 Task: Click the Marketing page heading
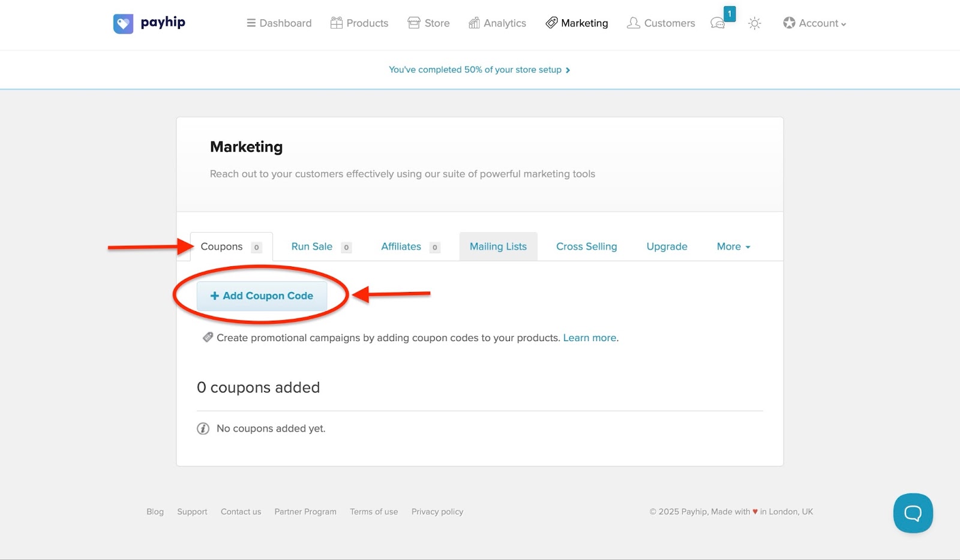246,147
